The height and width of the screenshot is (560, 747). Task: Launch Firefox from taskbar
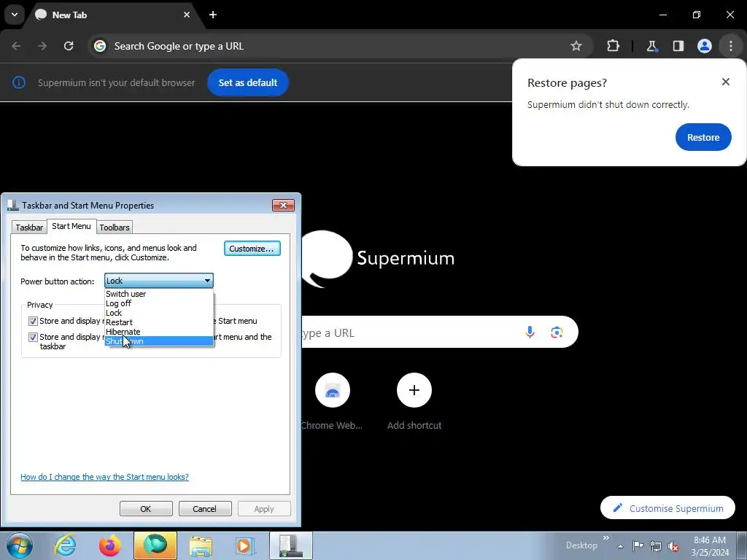pos(109,545)
